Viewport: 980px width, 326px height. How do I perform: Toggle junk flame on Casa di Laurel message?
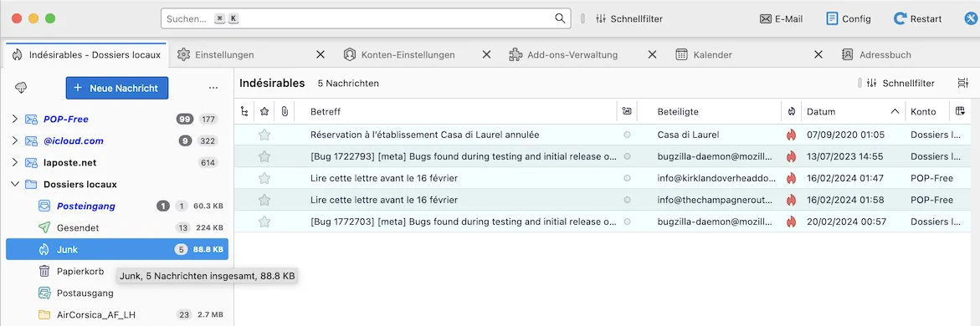(791, 135)
